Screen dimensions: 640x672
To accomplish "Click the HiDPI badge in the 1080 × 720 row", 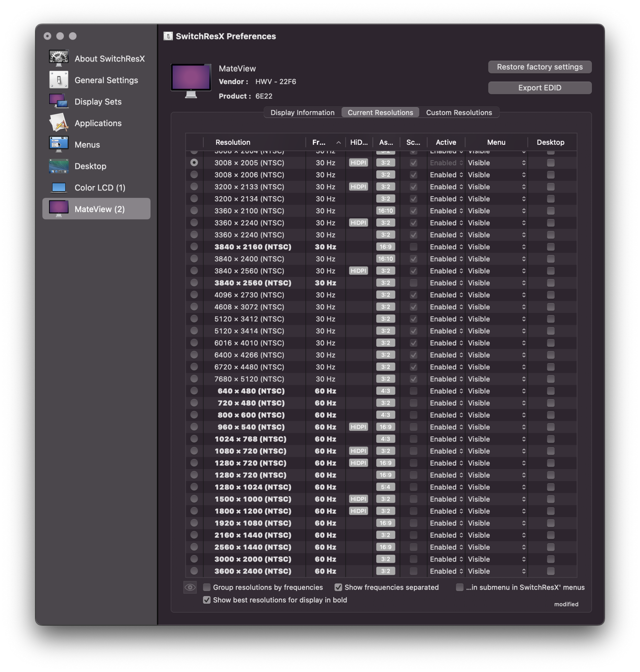I will tap(358, 451).
